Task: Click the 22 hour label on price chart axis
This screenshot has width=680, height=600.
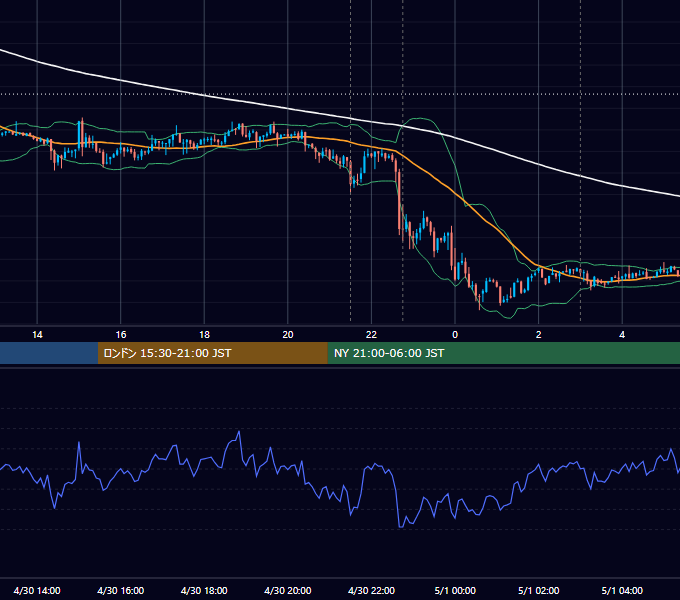Action: point(371,335)
